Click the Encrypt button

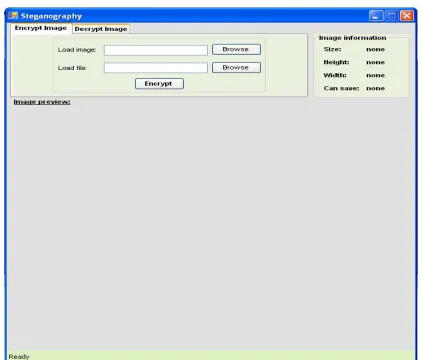coord(159,84)
